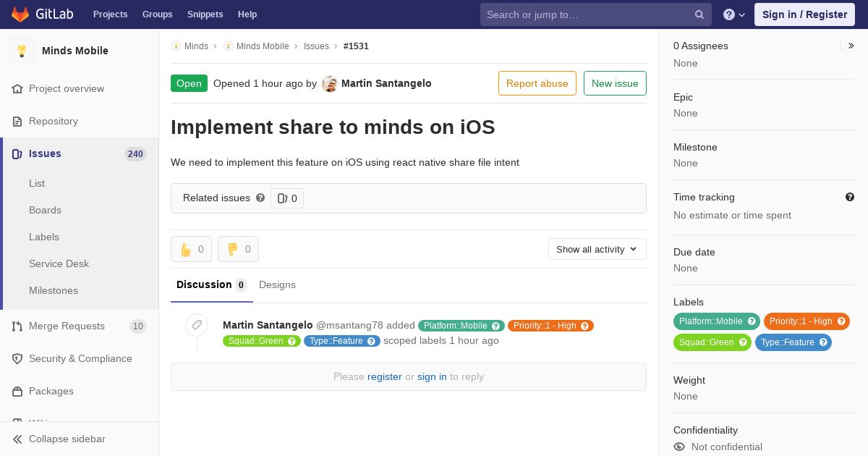The image size is (868, 456).
Task: Click the register link to reply
Action: point(385,376)
